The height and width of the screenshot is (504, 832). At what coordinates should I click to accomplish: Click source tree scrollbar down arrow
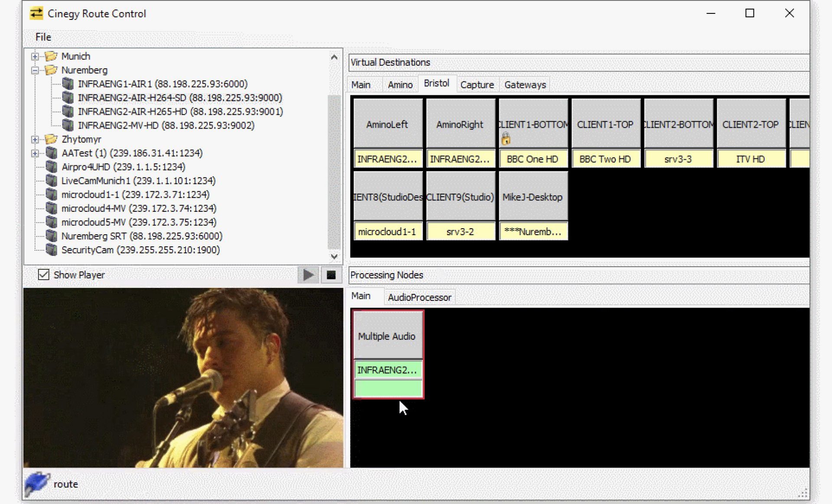pyautogui.click(x=334, y=257)
